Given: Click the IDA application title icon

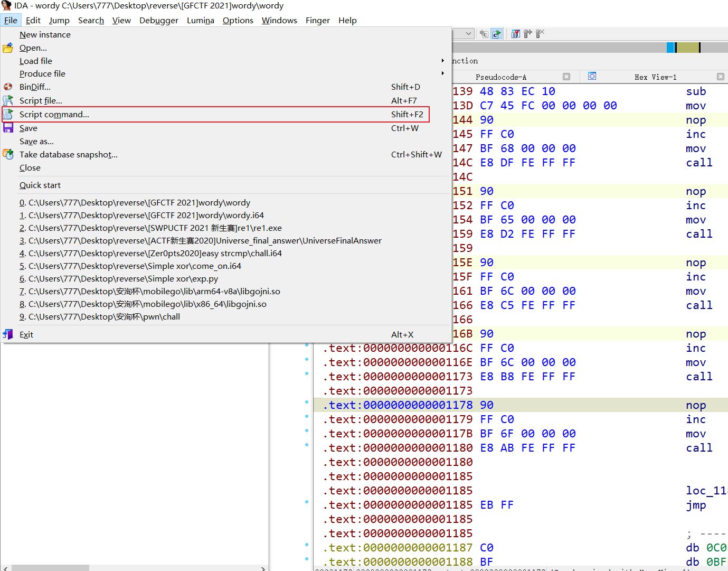Looking at the screenshot, I should pos(6,5).
